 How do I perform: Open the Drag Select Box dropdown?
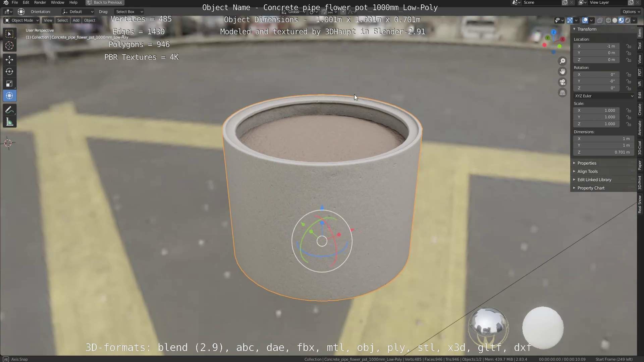[x=129, y=12]
